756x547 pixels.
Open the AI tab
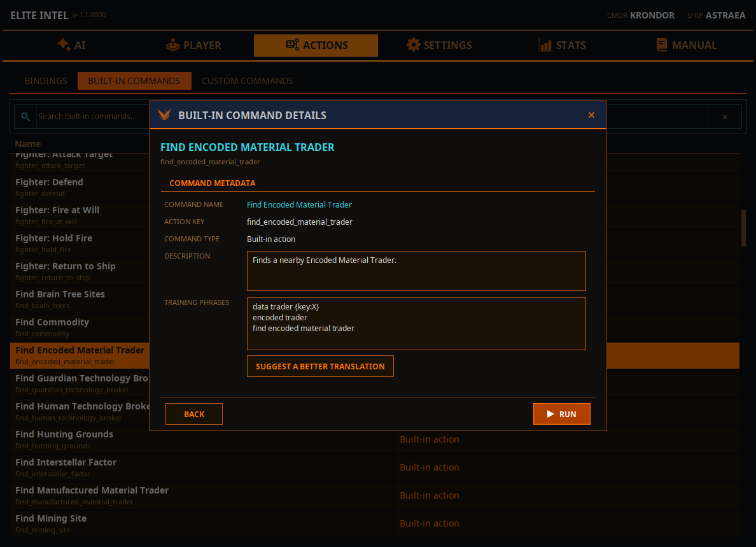click(x=71, y=45)
